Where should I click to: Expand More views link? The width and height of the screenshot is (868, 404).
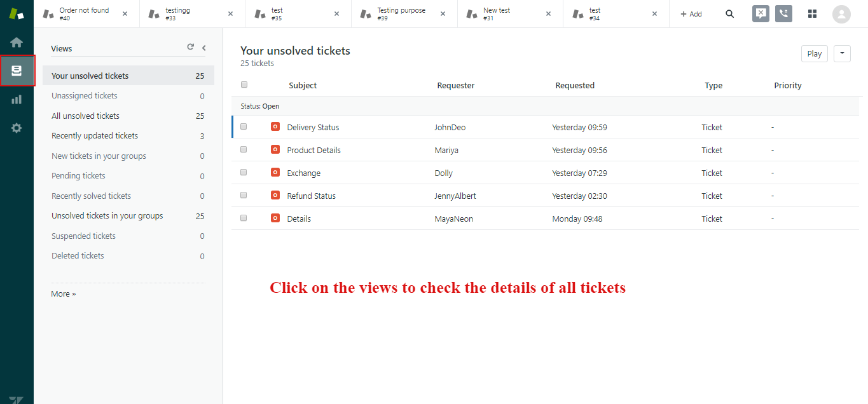pos(64,294)
